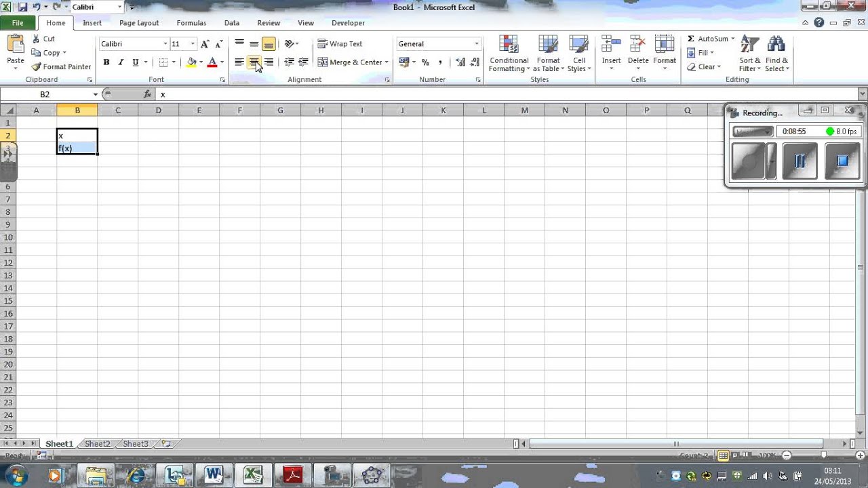
Task: Pause the screen recording
Action: [x=800, y=161]
